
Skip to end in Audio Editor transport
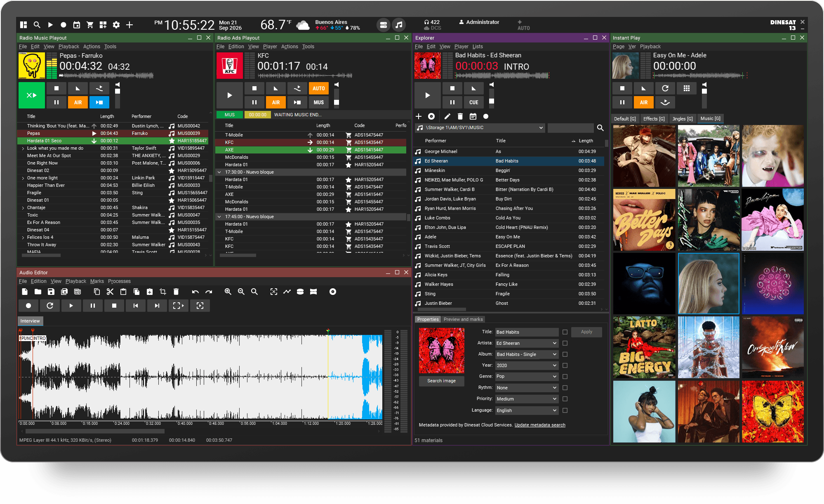click(x=157, y=306)
